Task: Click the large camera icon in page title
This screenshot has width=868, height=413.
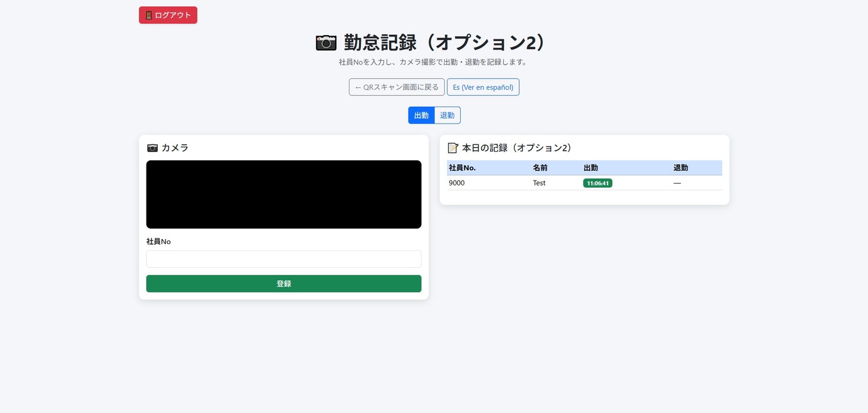Action: click(x=326, y=43)
